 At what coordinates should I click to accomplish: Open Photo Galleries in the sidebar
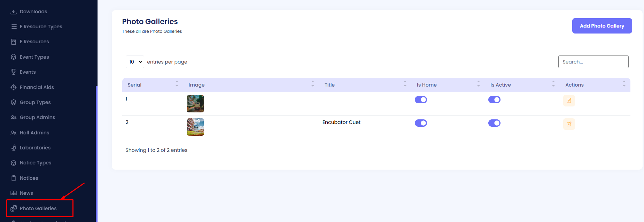(38, 208)
